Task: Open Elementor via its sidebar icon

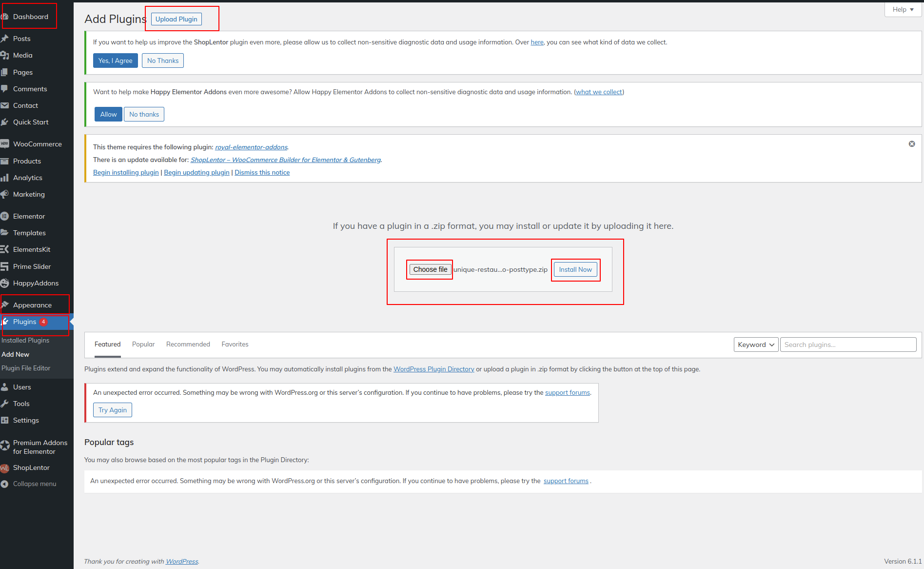Action: click(5, 216)
